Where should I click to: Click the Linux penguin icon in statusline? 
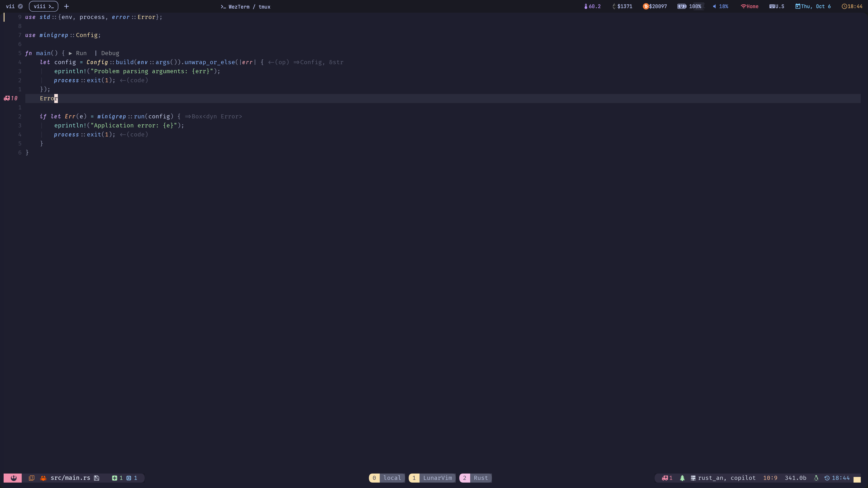click(816, 478)
